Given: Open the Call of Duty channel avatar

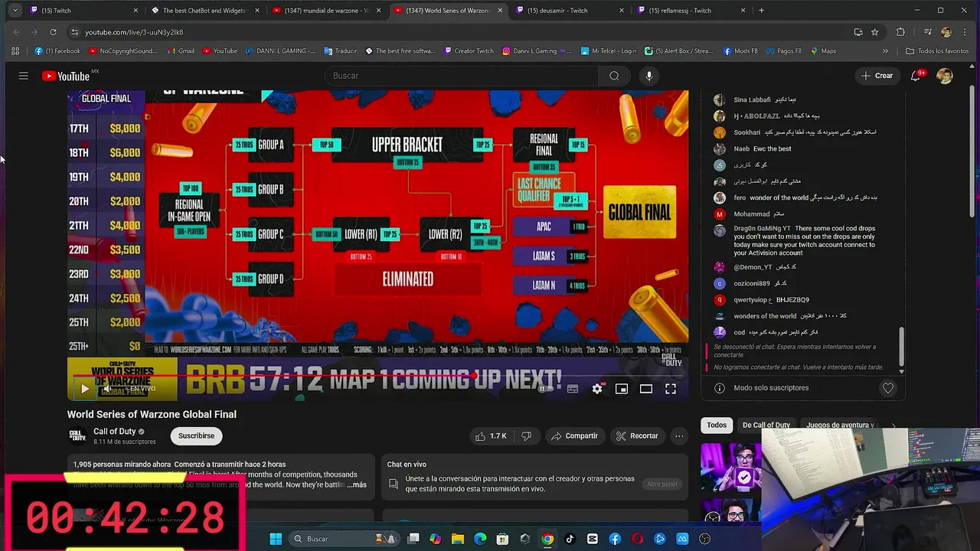Looking at the screenshot, I should [77, 436].
